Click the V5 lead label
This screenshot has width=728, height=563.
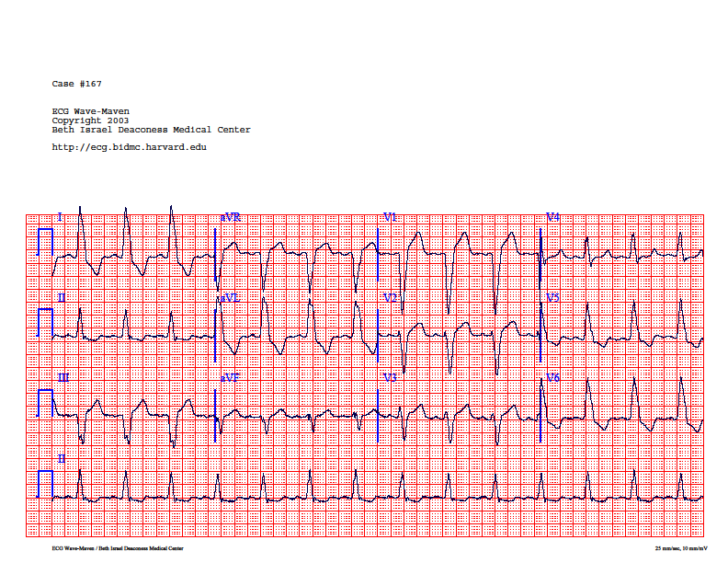tap(552, 298)
